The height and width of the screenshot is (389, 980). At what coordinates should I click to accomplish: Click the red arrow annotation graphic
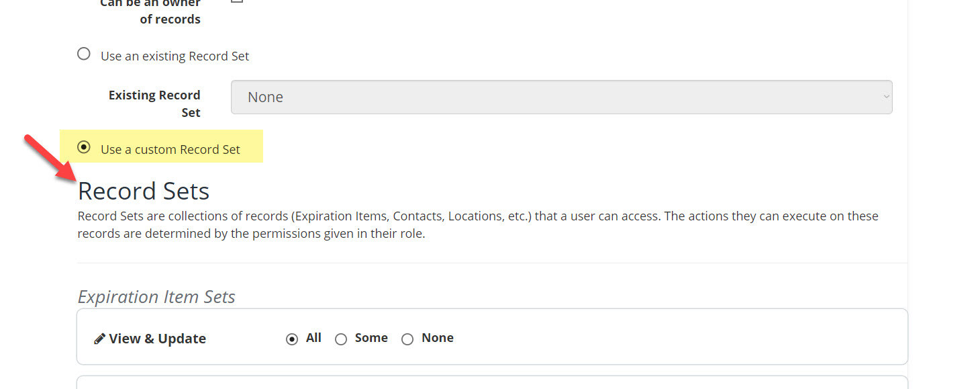coord(50,158)
